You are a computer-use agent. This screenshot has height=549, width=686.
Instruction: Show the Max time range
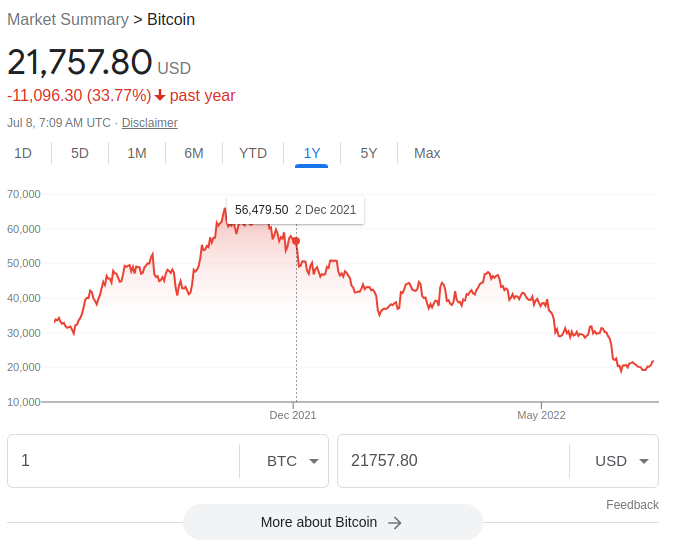[427, 153]
